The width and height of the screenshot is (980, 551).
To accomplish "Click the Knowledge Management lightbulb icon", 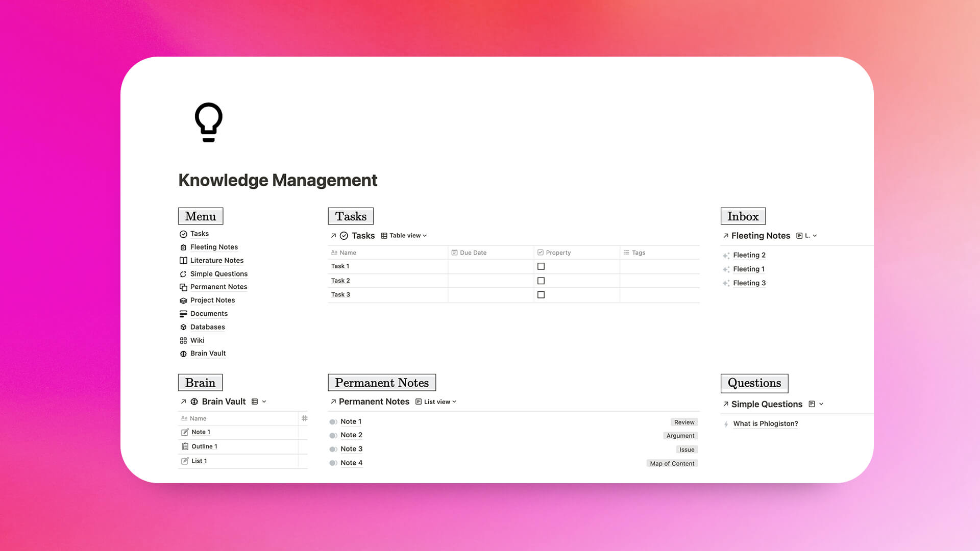I will pos(209,122).
